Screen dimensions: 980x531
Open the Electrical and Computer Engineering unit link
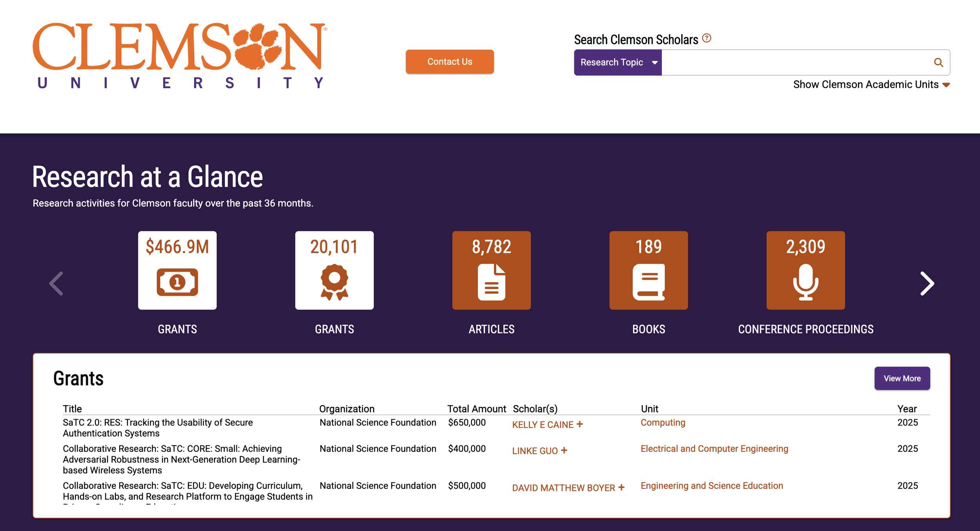[714, 449]
